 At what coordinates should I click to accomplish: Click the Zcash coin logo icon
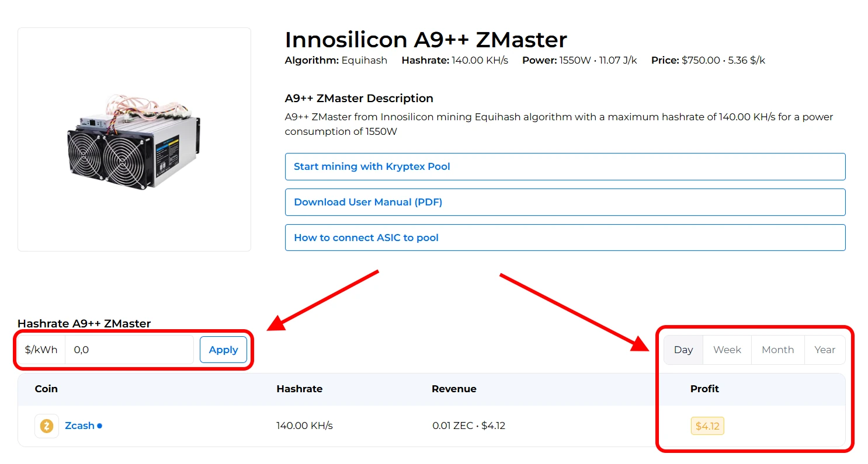(x=47, y=426)
